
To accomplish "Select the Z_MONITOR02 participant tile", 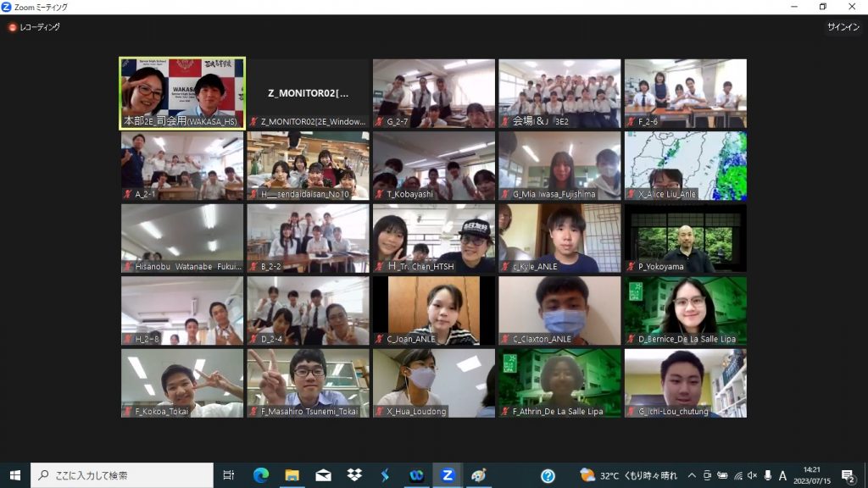I will 308,93.
